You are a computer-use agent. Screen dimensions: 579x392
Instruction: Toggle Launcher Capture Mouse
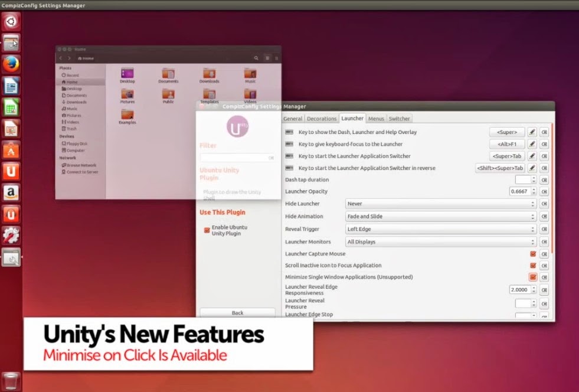[534, 254]
